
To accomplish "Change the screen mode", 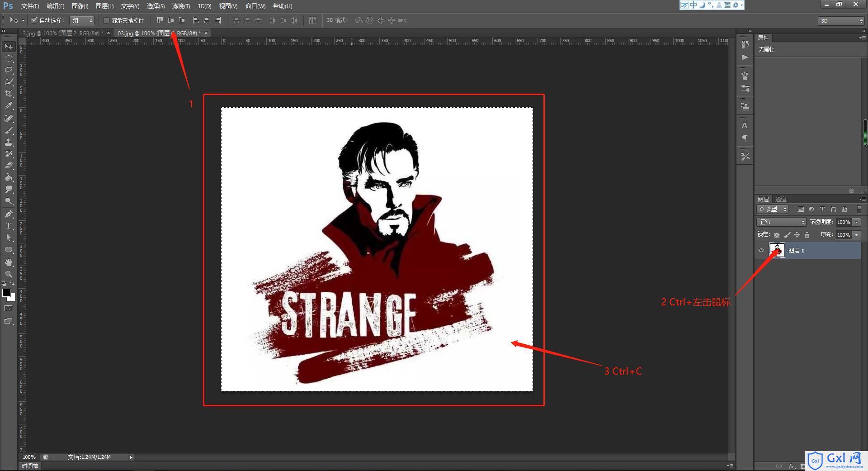I will point(9,321).
